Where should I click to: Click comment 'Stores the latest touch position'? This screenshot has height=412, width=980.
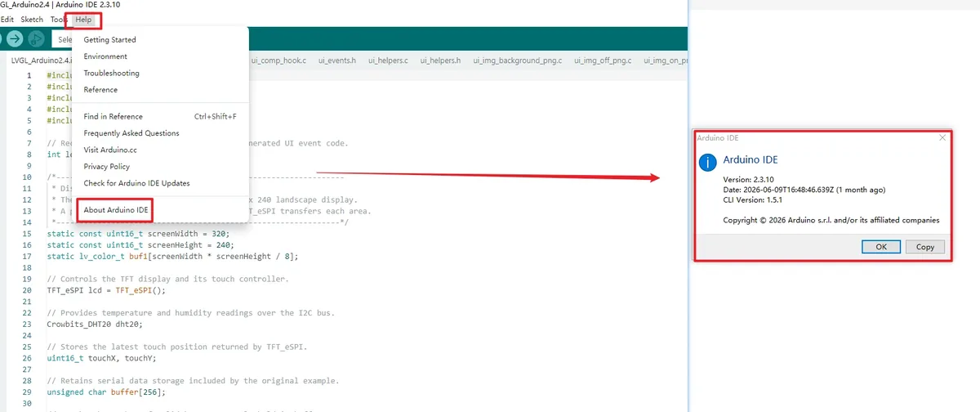(176, 347)
